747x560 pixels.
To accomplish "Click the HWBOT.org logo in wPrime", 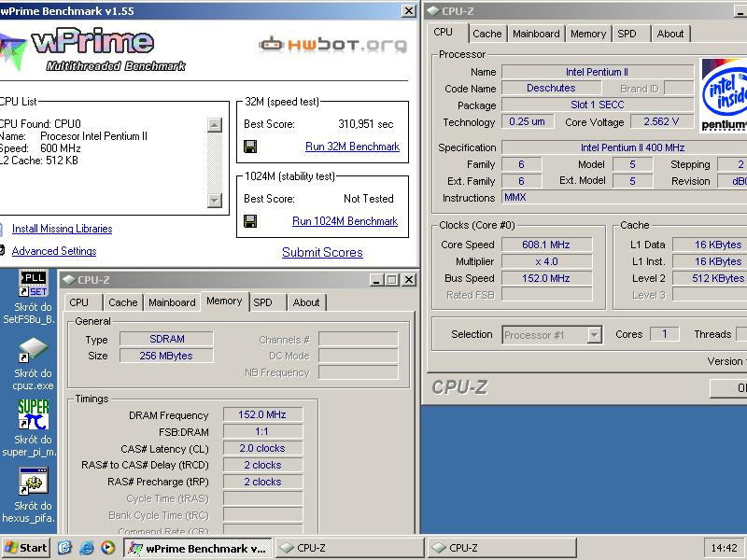I will coord(333,45).
